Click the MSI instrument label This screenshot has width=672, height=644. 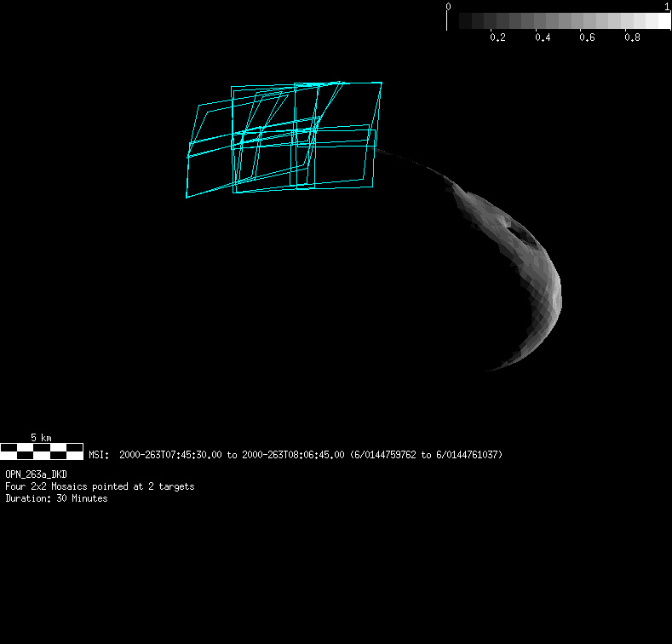99,455
